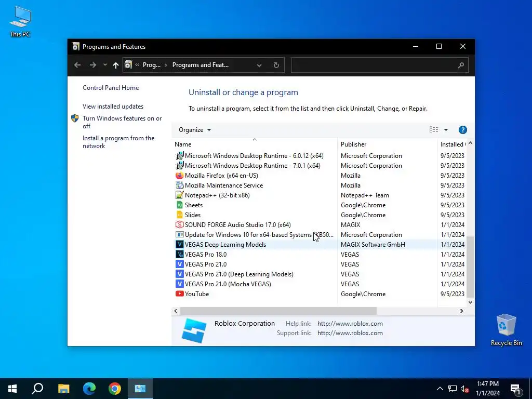Click the Update for Windows 10 icon

tap(179, 234)
